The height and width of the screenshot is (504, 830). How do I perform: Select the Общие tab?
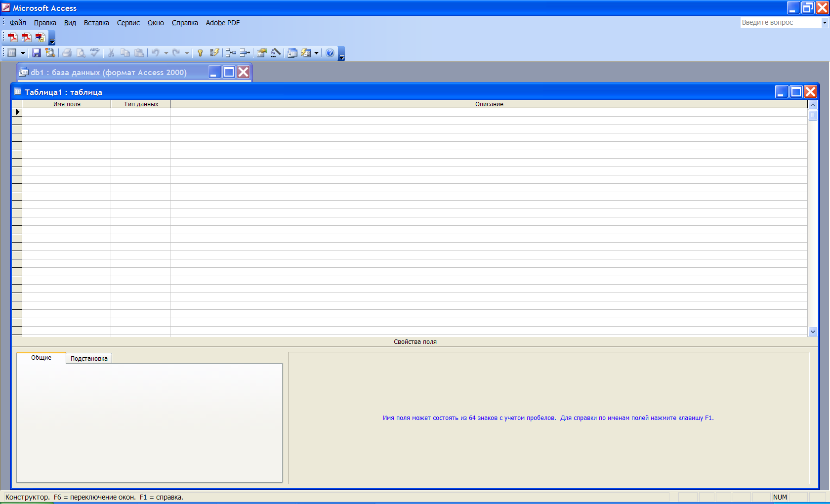(x=41, y=358)
